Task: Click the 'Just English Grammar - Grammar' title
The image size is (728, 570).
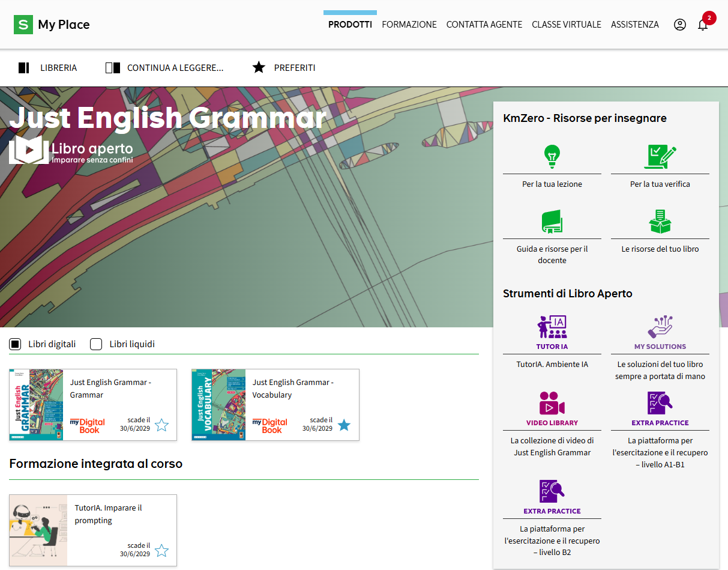Action: 110,389
